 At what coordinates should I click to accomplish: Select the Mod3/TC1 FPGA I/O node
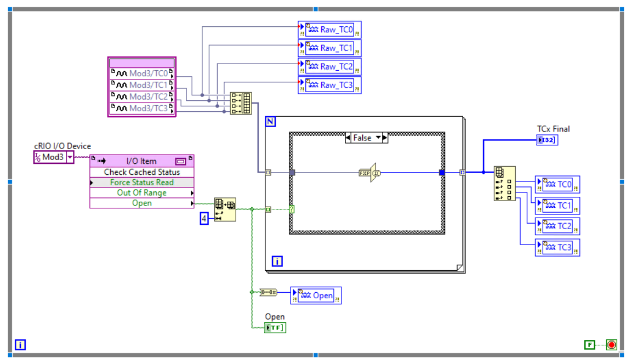click(141, 85)
